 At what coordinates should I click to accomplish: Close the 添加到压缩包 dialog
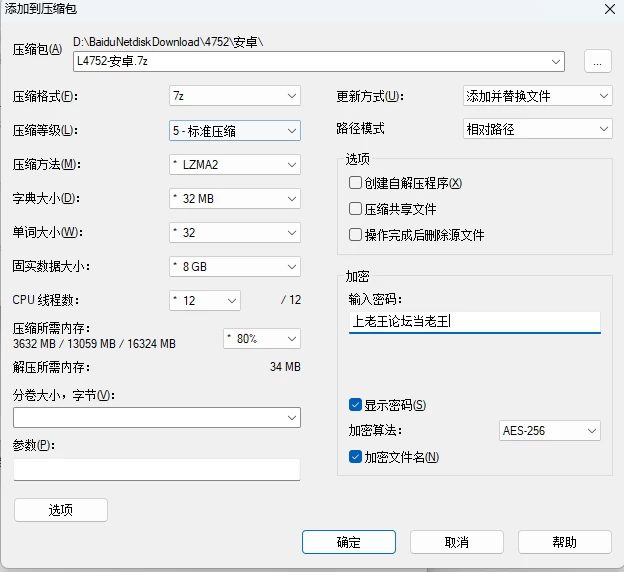point(610,9)
